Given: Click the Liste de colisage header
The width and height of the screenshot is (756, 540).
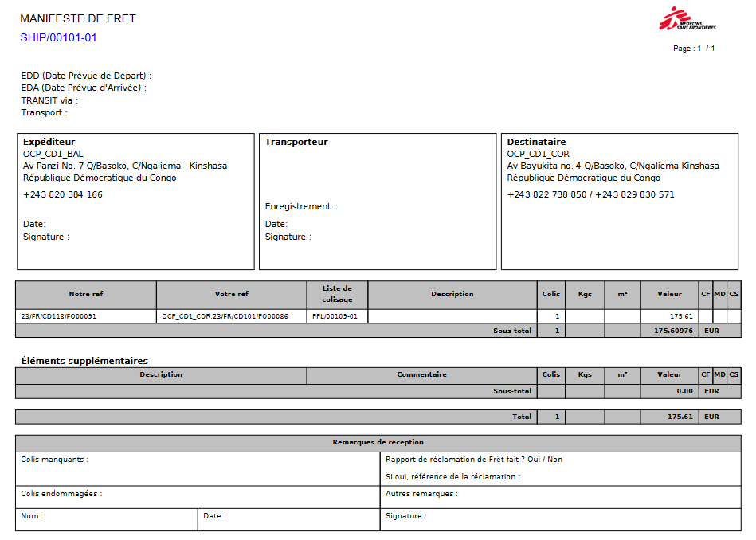Looking at the screenshot, I should coord(337,294).
